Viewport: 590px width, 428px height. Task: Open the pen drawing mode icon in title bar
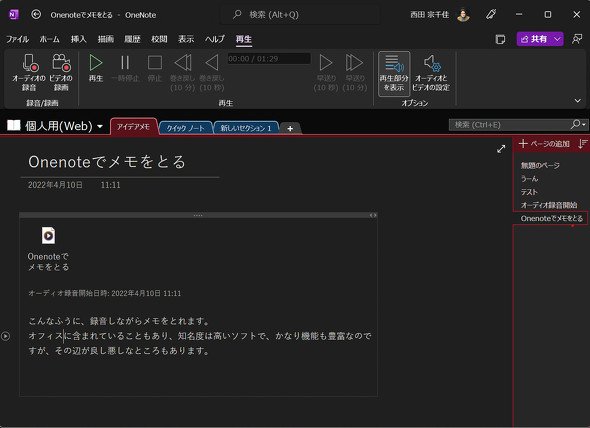(491, 15)
